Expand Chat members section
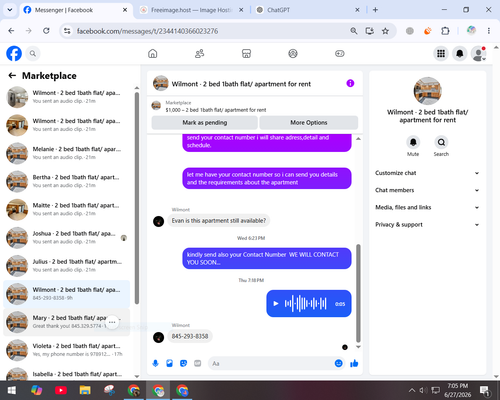The height and width of the screenshot is (400, 500). (427, 190)
